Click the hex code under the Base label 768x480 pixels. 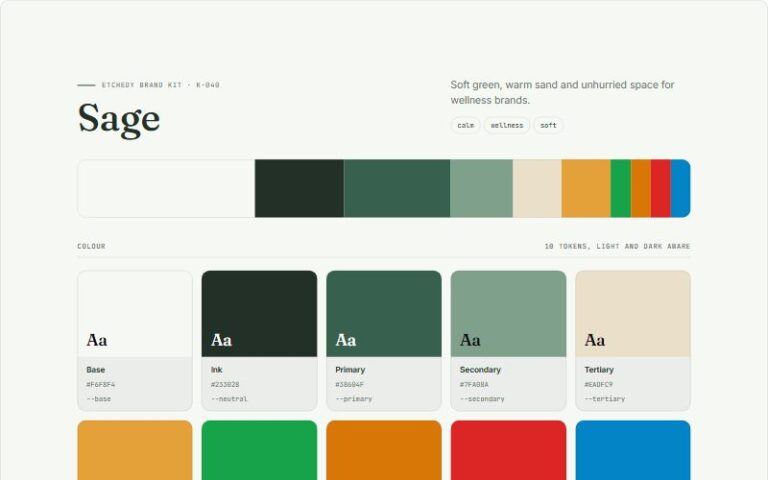click(x=101, y=384)
